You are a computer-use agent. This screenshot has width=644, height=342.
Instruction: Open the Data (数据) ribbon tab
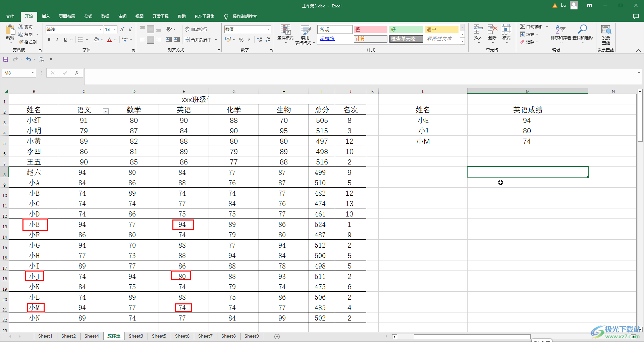(105, 16)
